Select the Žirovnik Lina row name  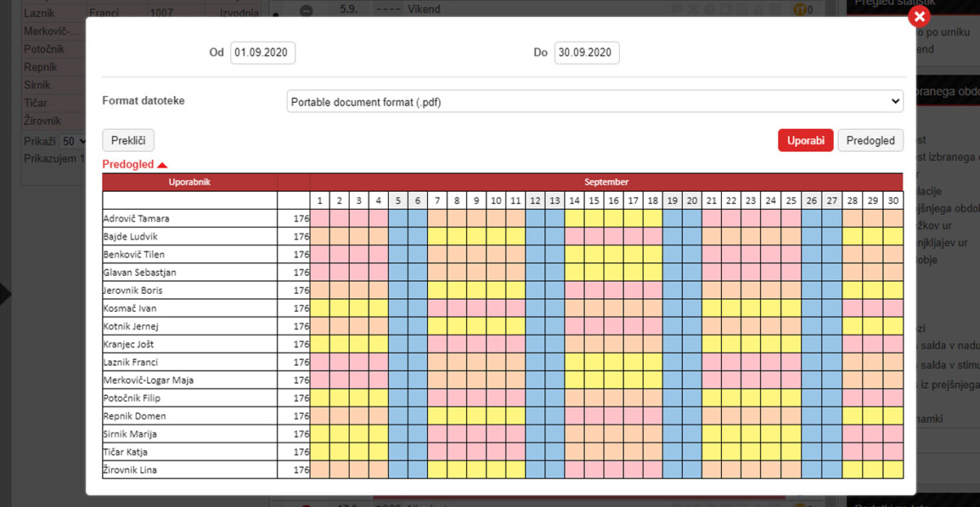coord(130,470)
